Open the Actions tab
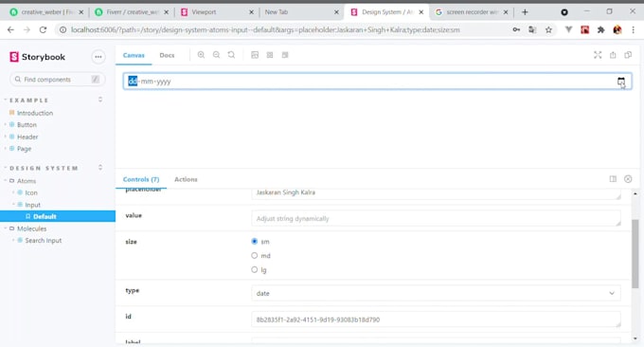 (x=186, y=179)
